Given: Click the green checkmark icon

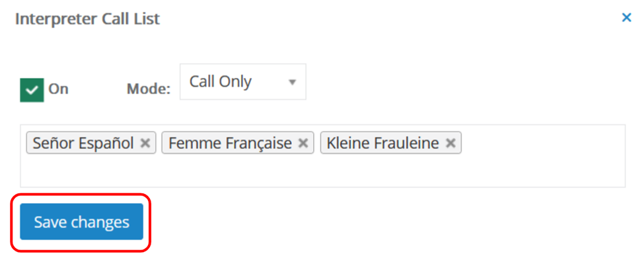Looking at the screenshot, I should [x=32, y=90].
